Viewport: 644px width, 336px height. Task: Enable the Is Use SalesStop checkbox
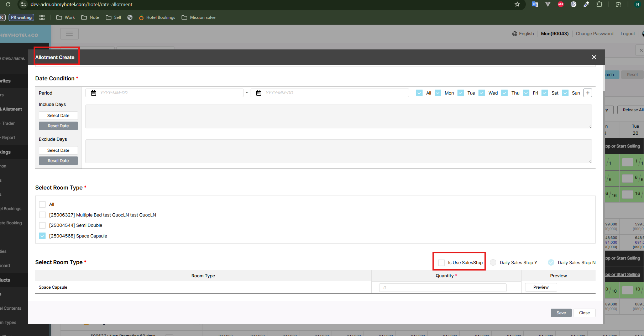click(441, 263)
